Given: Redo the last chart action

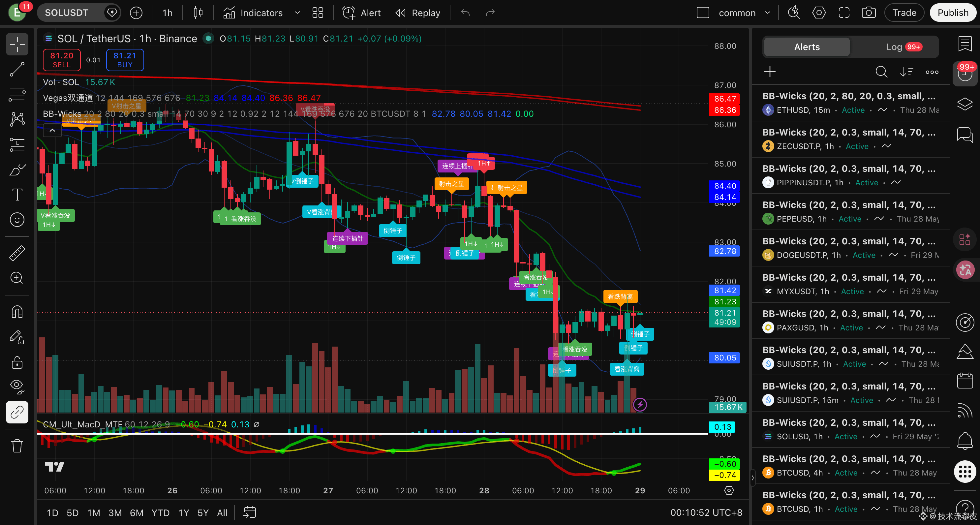Looking at the screenshot, I should coord(490,13).
